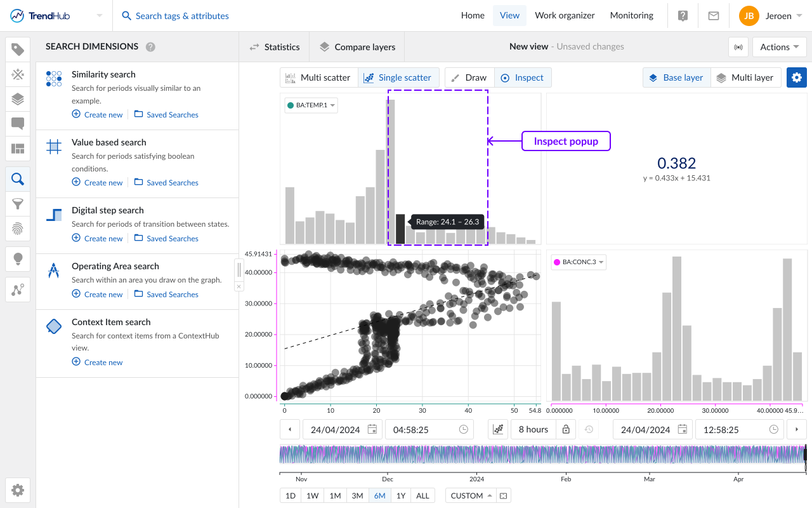Open the Compare layers tab
The image size is (812, 508).
[357, 47]
